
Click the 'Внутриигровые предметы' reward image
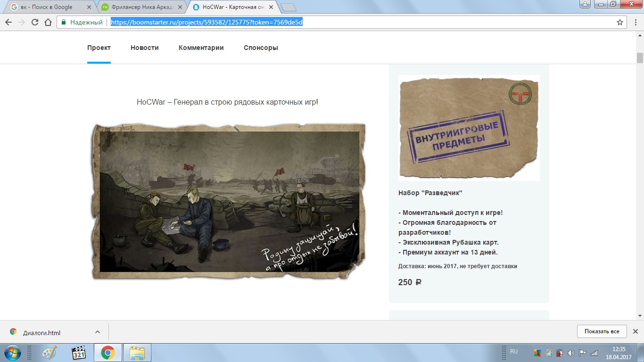469,128
